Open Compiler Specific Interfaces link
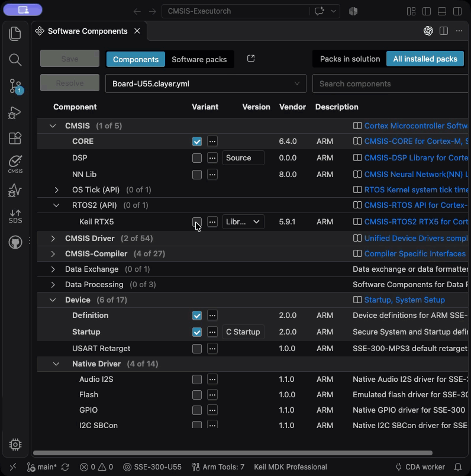The width and height of the screenshot is (471, 476). coord(415,254)
